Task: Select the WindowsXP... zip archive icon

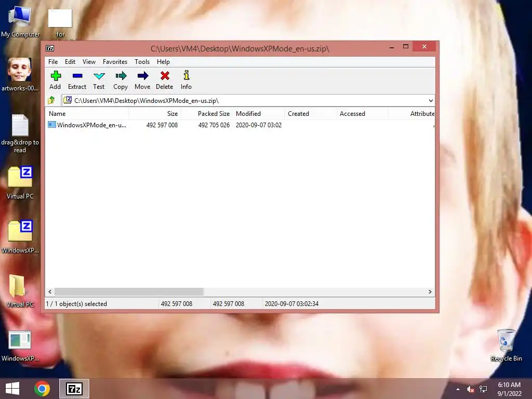Action: 20,236
